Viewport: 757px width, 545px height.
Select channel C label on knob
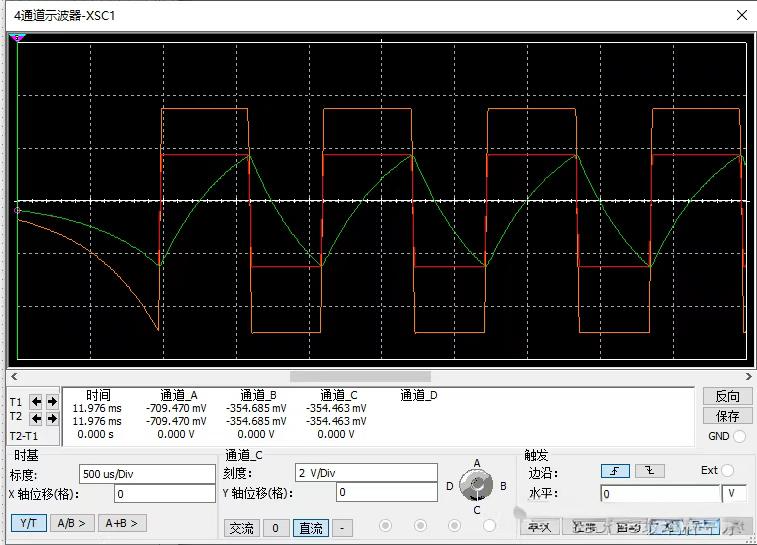click(477, 510)
